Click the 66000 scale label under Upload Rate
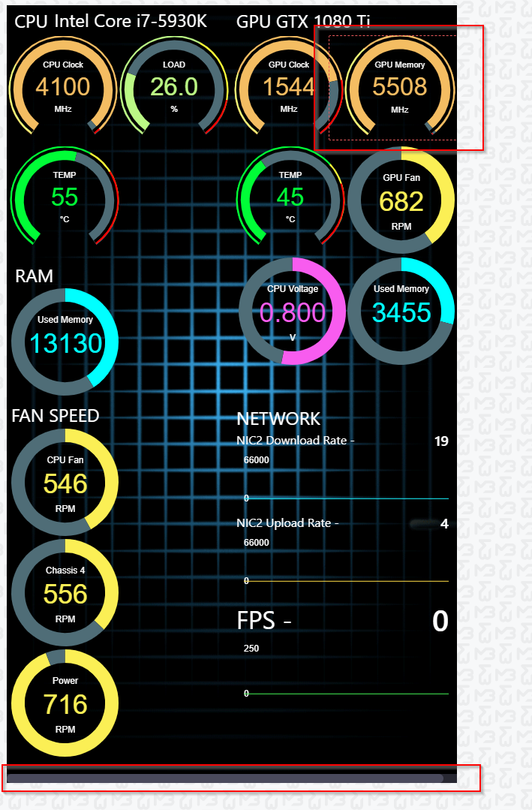532x810 pixels. point(256,543)
